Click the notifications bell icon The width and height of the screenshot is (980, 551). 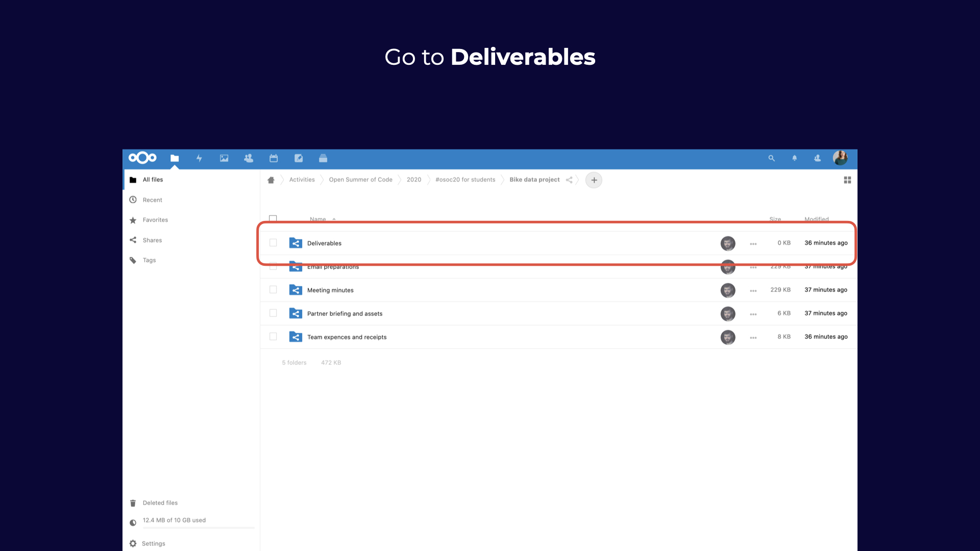(x=794, y=158)
